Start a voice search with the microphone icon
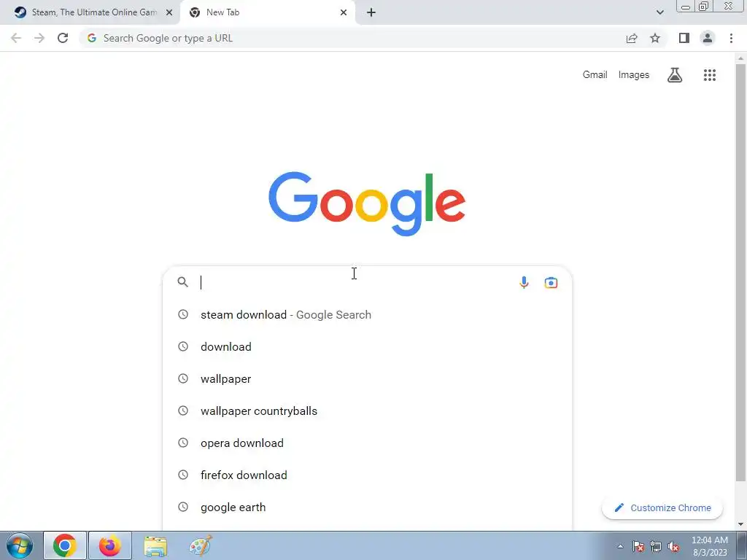The image size is (747, 560). click(524, 282)
